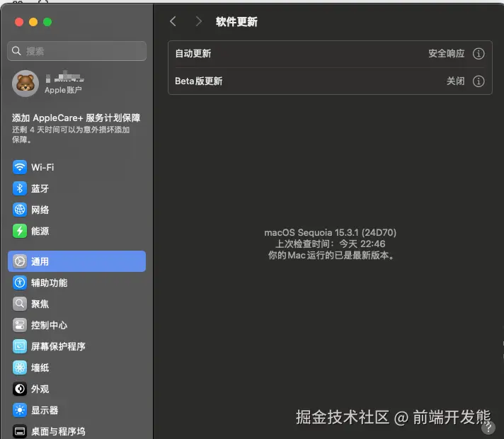Viewport: 504px width, 439px height.
Task: Click 聚焦 label in sidebar
Action: pyautogui.click(x=40, y=304)
